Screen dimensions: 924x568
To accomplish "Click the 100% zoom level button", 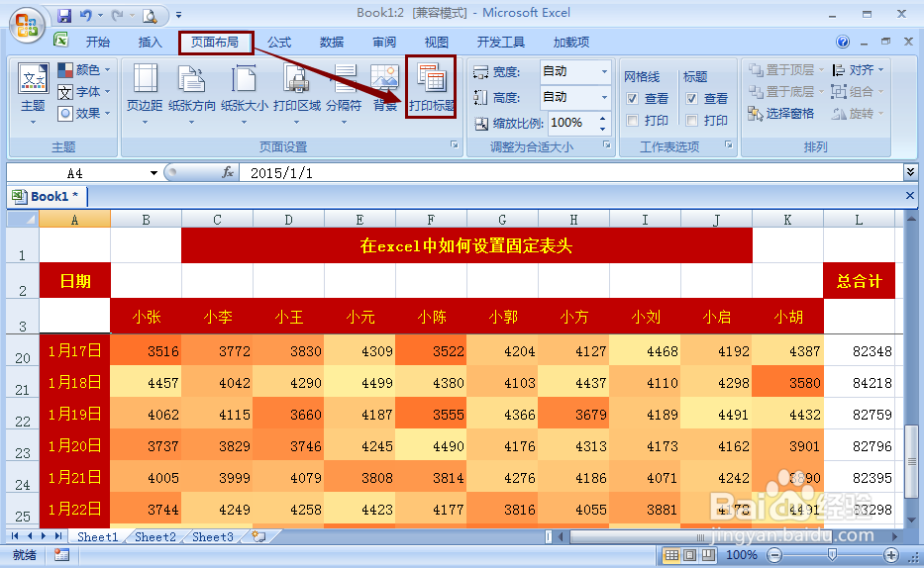I will coord(742,554).
